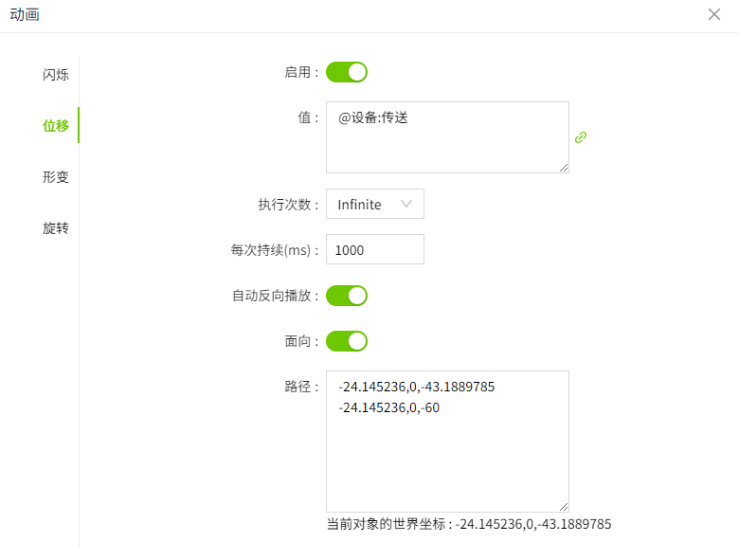Click empty space inside the 路径 textarea

pyautogui.click(x=447, y=464)
